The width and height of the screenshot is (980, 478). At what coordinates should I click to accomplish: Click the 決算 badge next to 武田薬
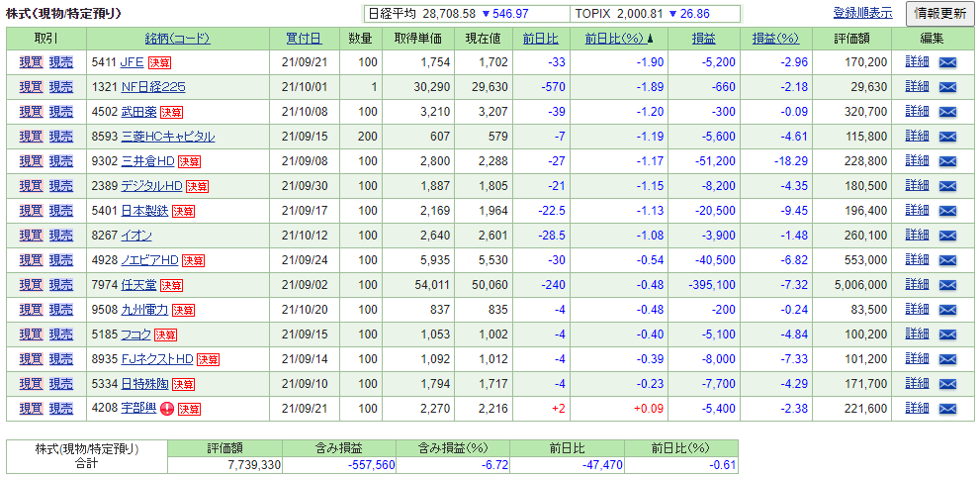click(172, 112)
